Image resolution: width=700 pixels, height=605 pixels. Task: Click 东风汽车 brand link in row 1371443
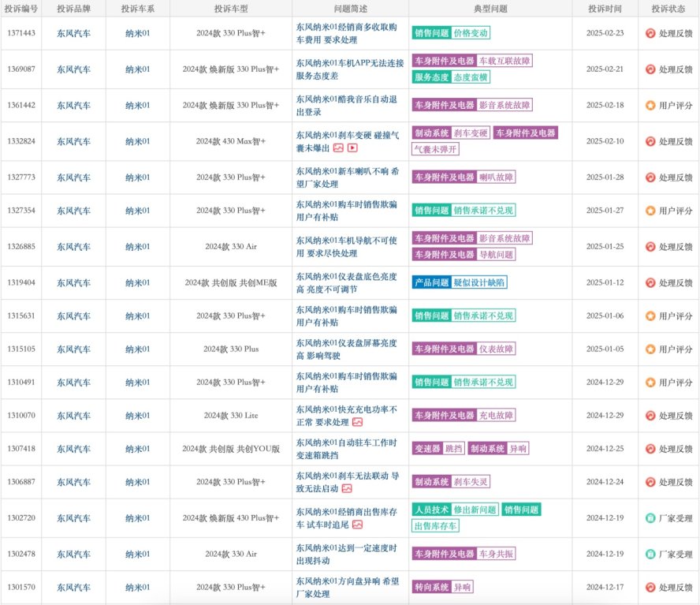coord(73,33)
